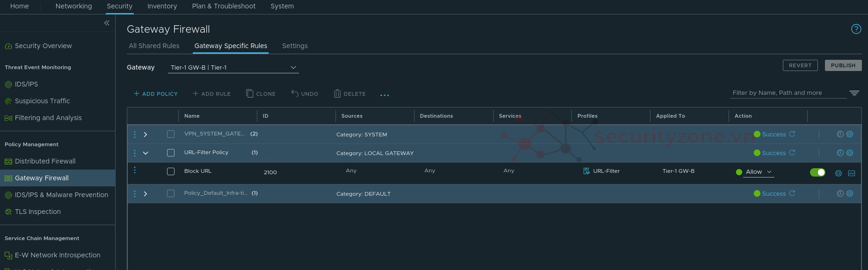
Task: Click the filter lines icon beside search
Action: [854, 93]
